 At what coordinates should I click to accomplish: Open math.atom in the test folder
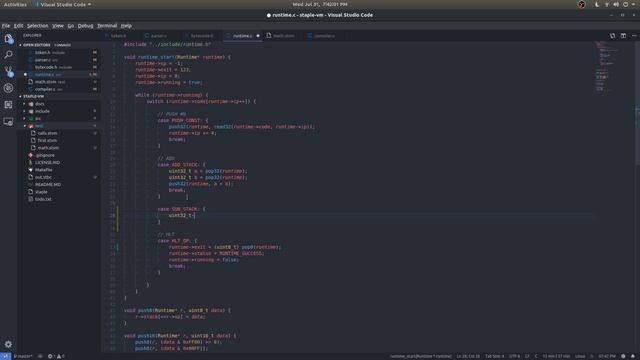point(58,148)
